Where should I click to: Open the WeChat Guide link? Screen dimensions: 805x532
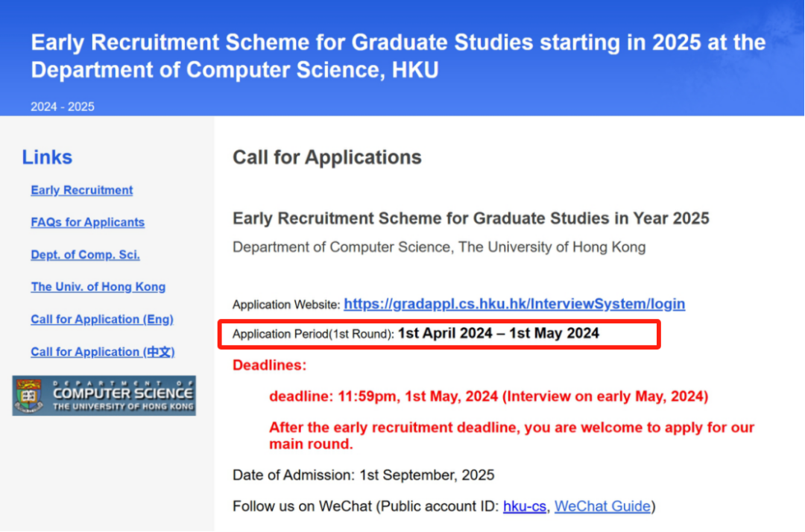602,507
